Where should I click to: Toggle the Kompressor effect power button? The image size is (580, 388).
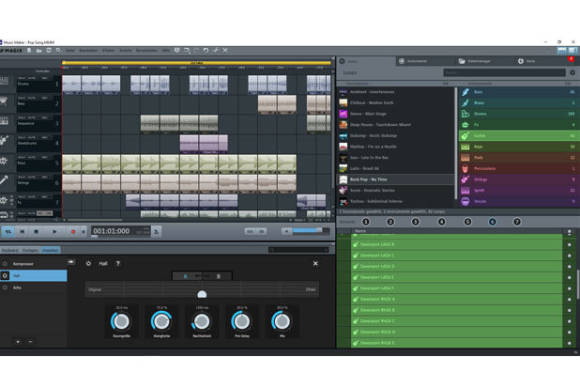(x=5, y=264)
